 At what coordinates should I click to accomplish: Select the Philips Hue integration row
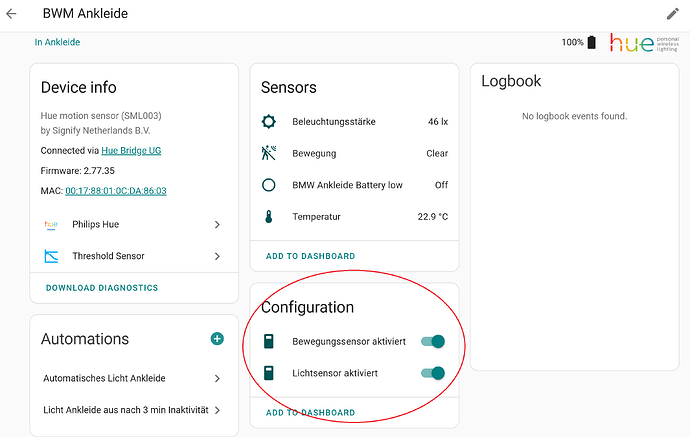point(134,224)
